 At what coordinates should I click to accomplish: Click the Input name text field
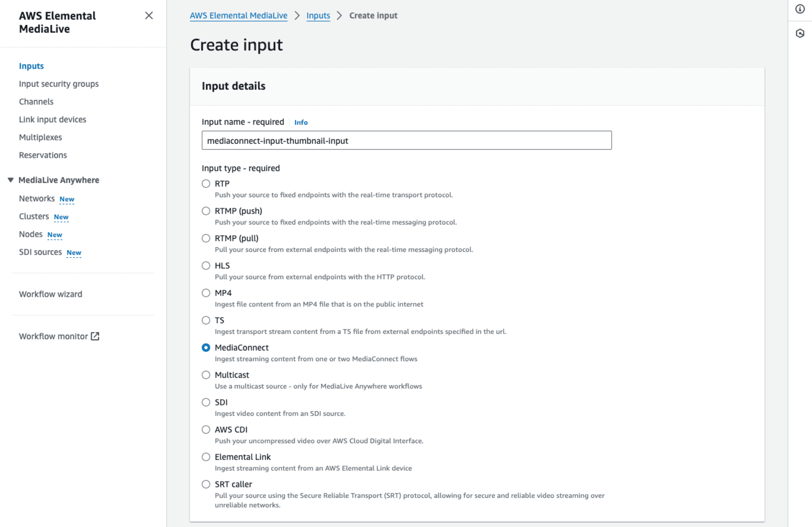pos(407,140)
